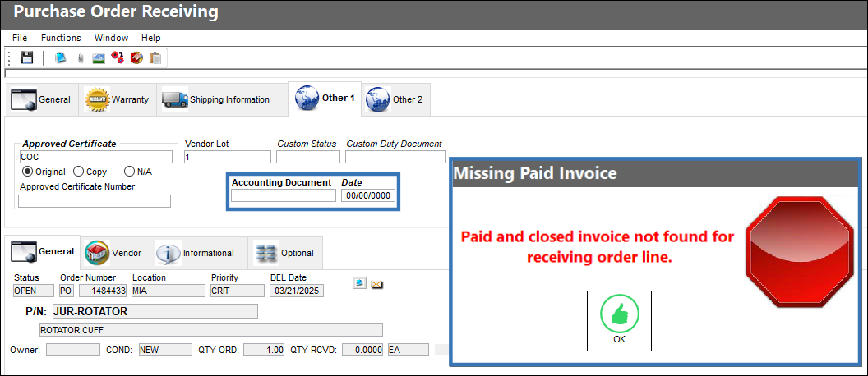Select the Copy certificate radio button
The image size is (868, 376).
pyautogui.click(x=79, y=172)
